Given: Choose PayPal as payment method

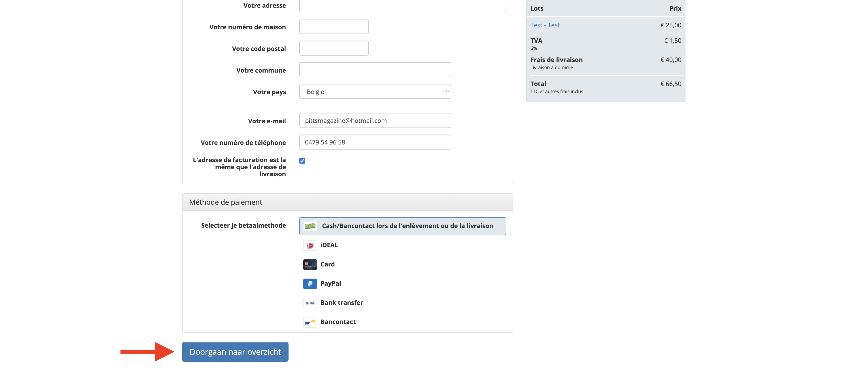Looking at the screenshot, I should click(330, 284).
